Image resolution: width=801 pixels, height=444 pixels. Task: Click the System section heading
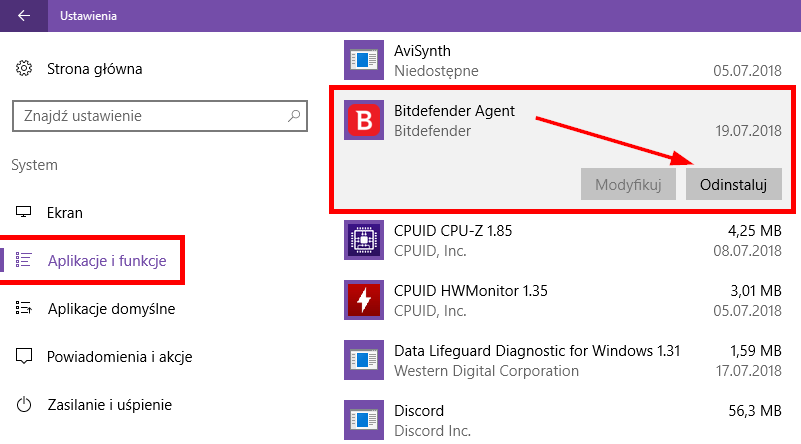coord(34,165)
